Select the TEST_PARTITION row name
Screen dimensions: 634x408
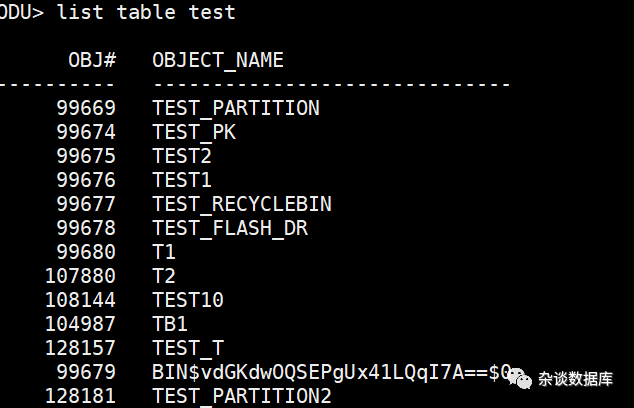[x=236, y=109]
